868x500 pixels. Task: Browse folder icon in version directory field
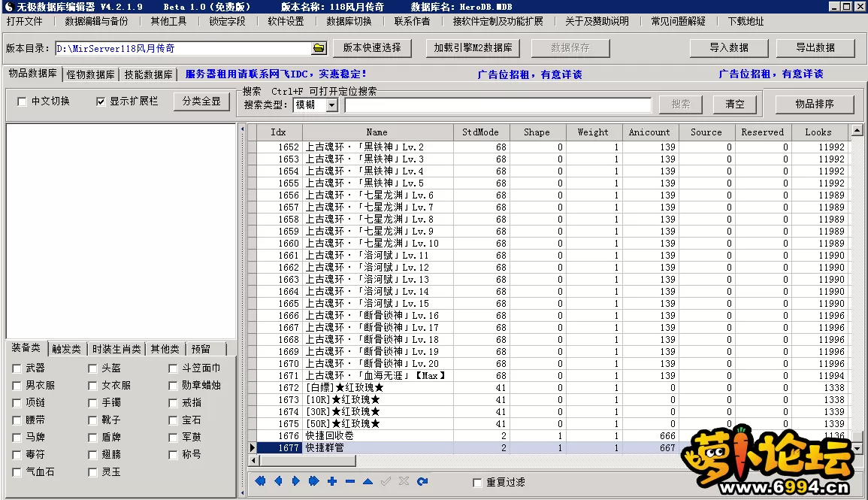(319, 48)
